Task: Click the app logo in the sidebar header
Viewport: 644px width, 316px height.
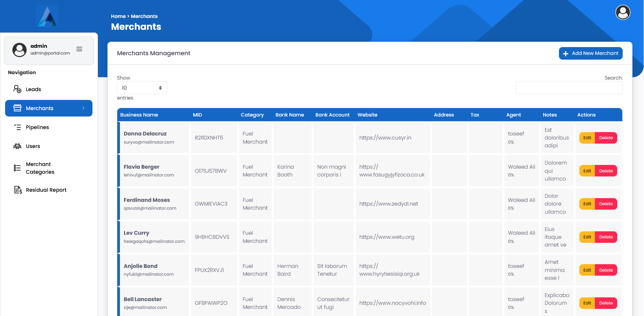Action: [47, 16]
